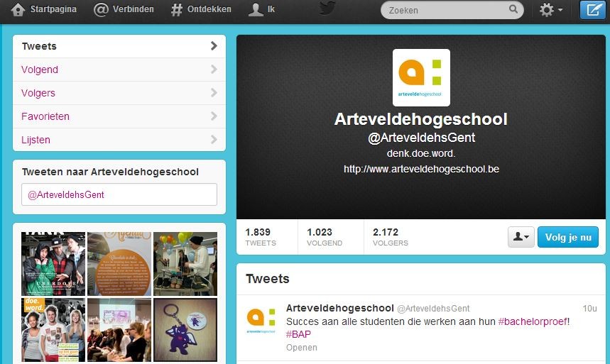Follow the account with Volg je nu
Viewport: 610px width, 364px height.
pyautogui.click(x=568, y=237)
